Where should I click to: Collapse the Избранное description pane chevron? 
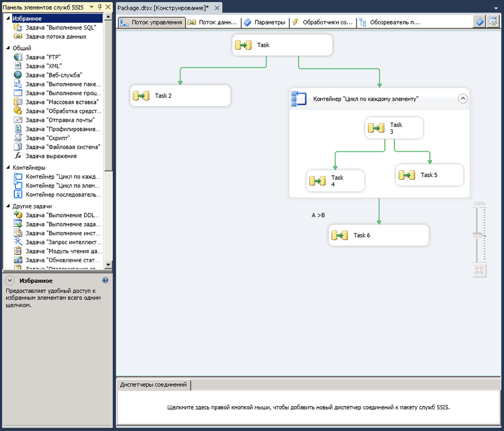(10, 280)
